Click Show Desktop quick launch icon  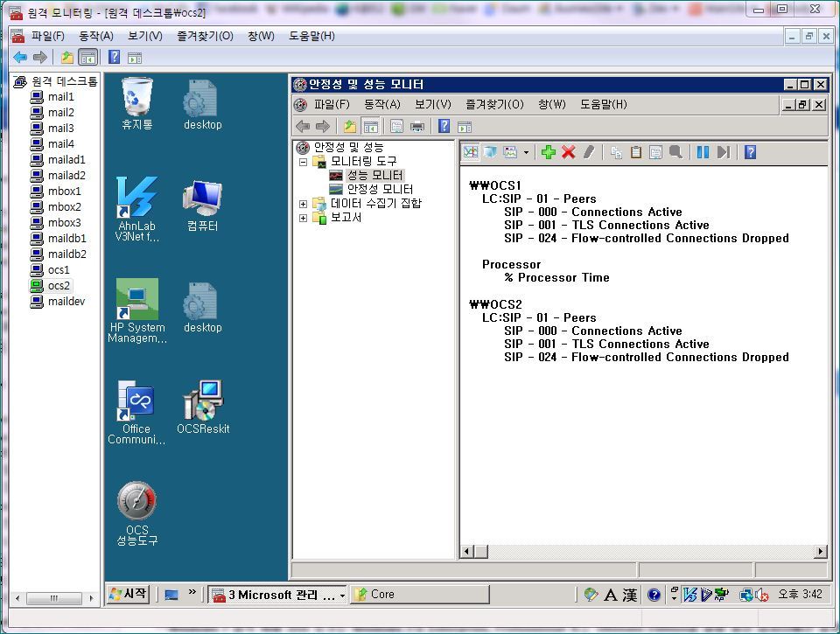click(171, 595)
